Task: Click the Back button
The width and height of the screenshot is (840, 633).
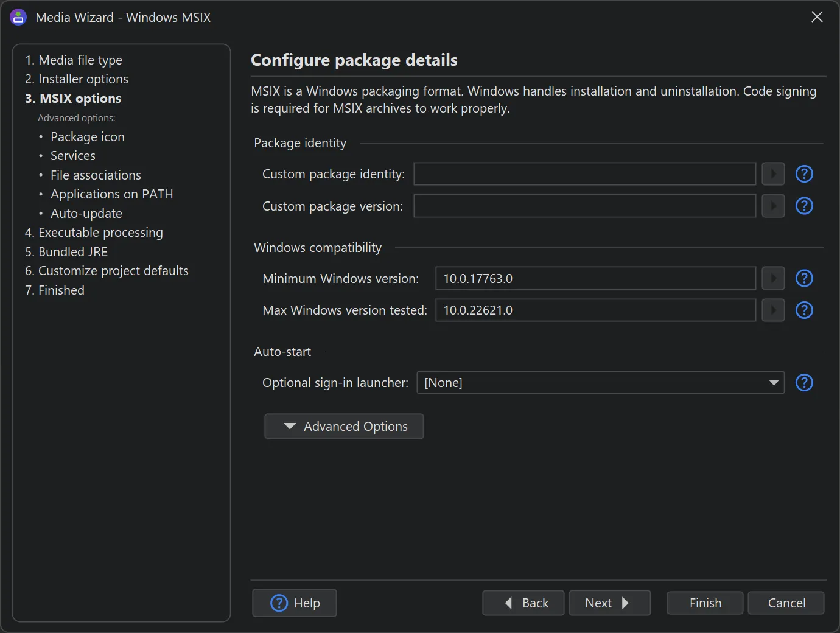Action: [523, 603]
